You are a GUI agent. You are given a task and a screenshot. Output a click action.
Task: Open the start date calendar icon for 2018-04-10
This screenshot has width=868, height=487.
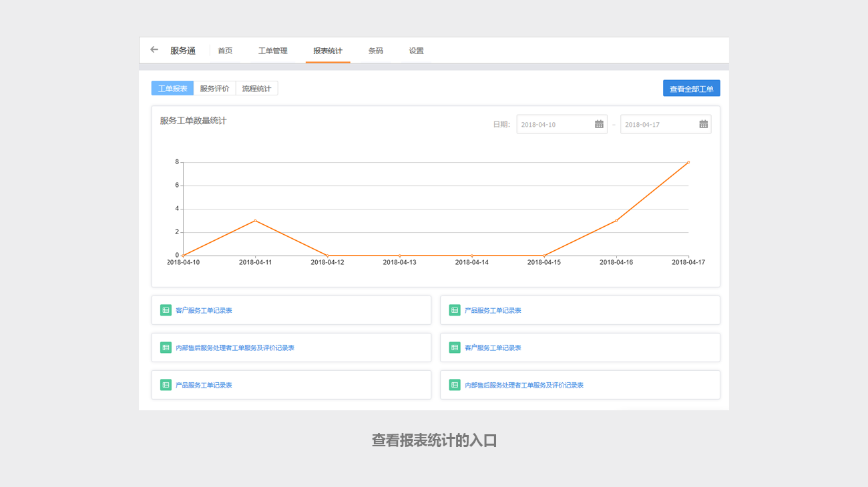click(x=599, y=124)
